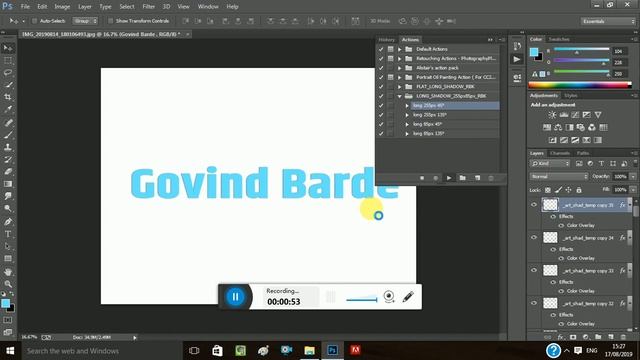This screenshot has width=640, height=360.
Task: Select the Eraser tool
Action: tap(8, 171)
